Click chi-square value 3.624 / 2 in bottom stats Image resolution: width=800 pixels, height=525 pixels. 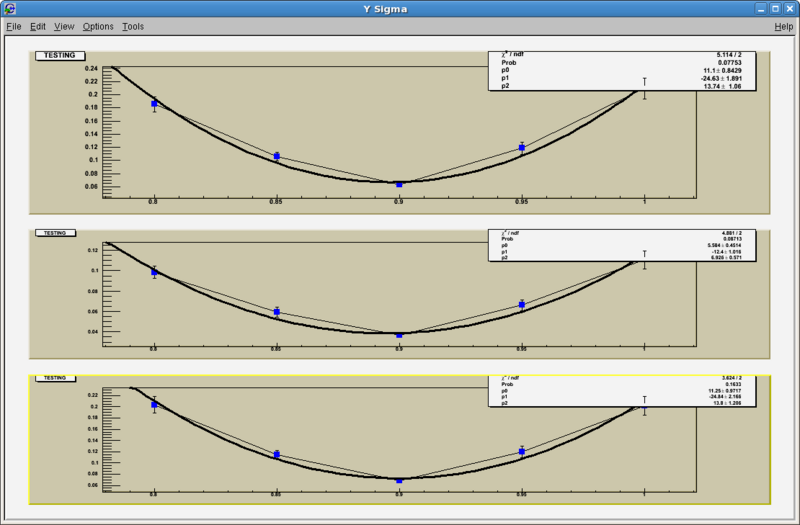pos(732,378)
